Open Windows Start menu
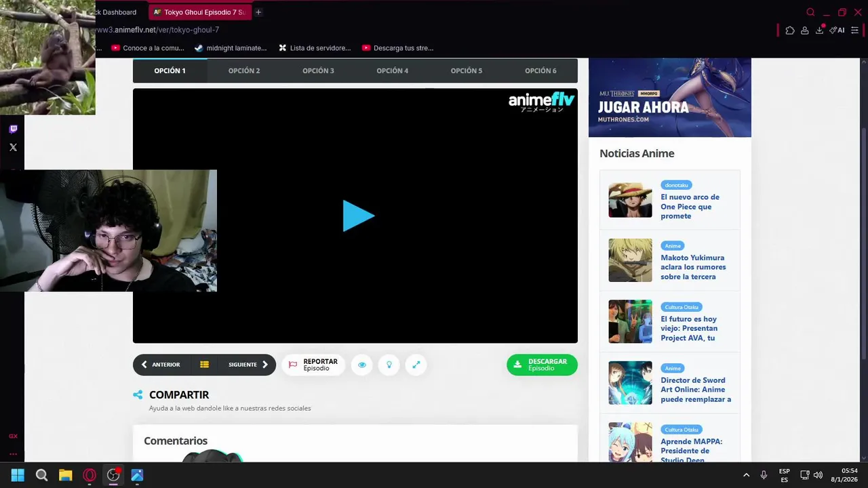This screenshot has width=868, height=488. tap(18, 475)
